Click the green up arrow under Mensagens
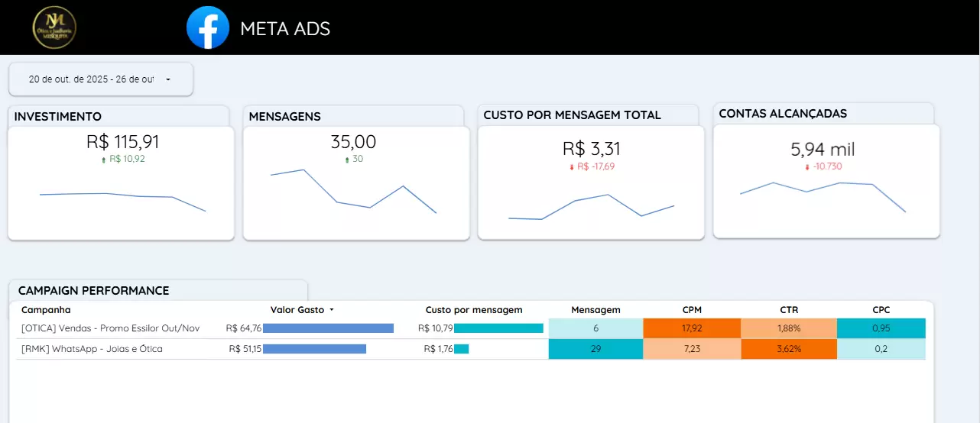 coord(347,160)
